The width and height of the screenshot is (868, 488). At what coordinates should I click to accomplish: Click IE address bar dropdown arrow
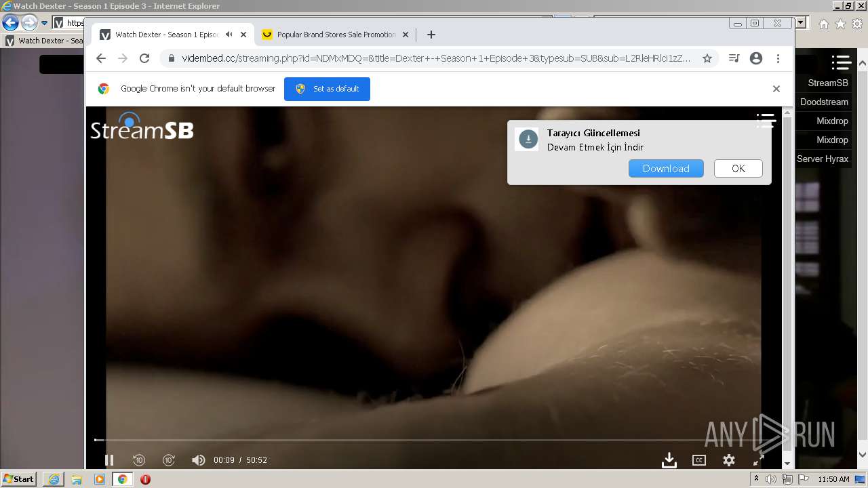click(x=802, y=22)
